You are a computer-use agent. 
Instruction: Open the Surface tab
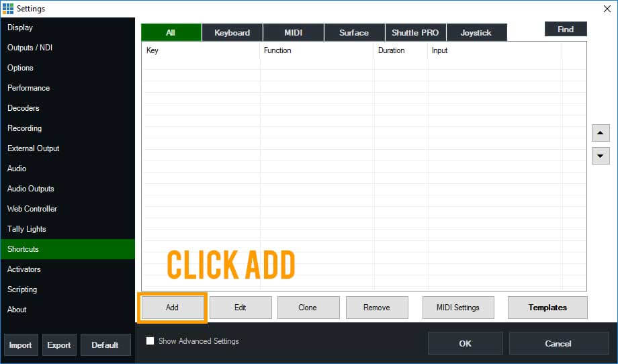(x=354, y=32)
